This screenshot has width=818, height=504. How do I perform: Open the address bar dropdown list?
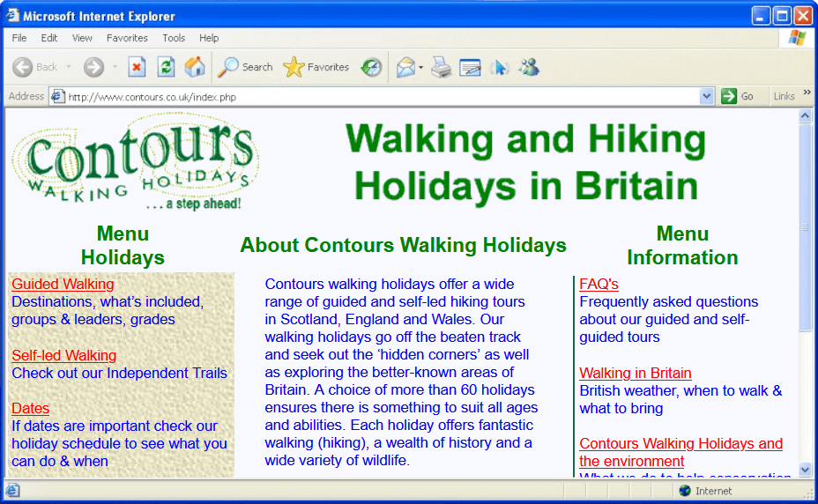(706, 96)
